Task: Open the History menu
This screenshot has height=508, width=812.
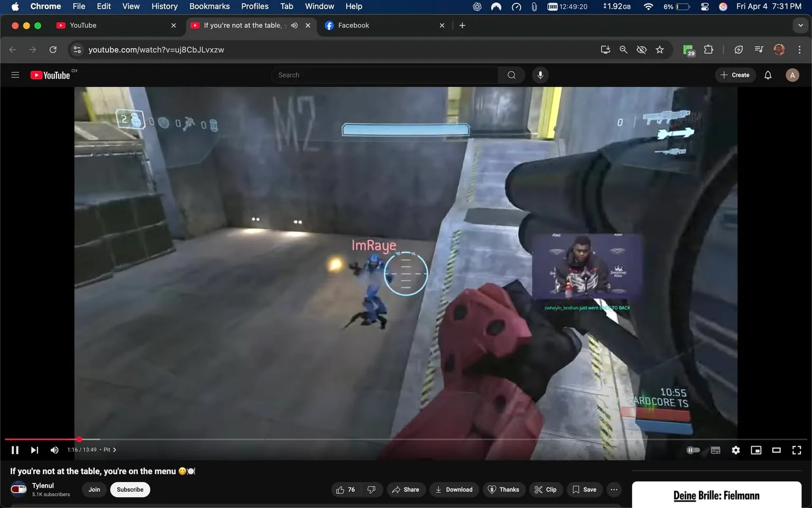Action: coord(164,6)
